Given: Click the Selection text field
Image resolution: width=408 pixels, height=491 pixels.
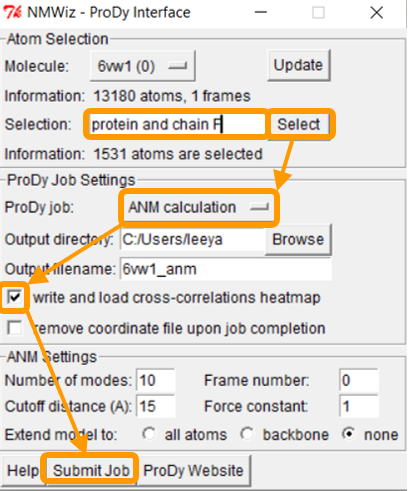Looking at the screenshot, I should click(x=176, y=124).
